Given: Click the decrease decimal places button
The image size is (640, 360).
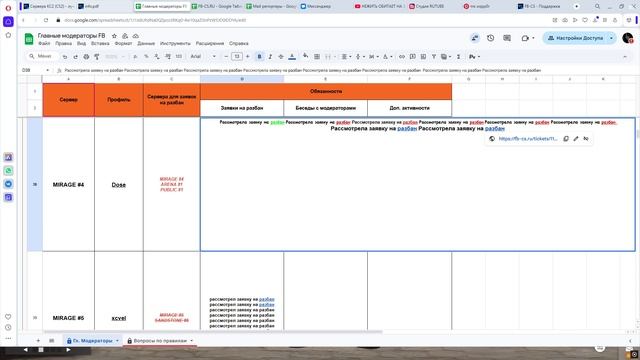Looking at the screenshot, I should [x=157, y=57].
